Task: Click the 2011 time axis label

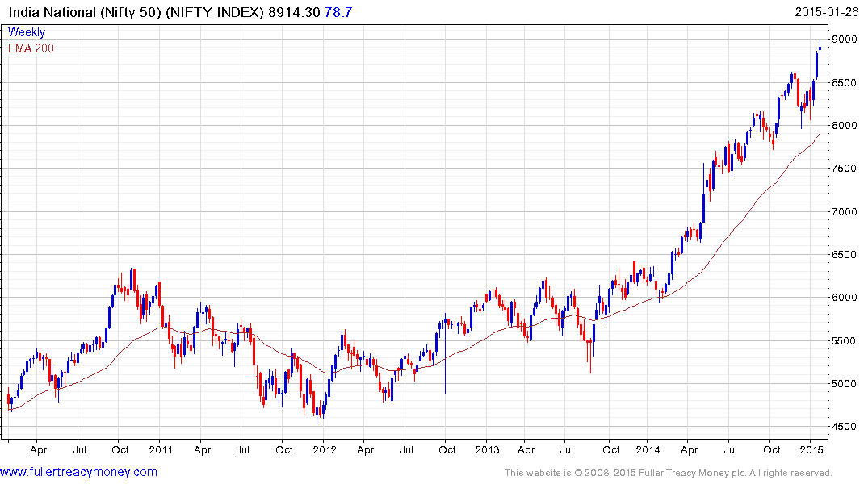Action: [161, 449]
